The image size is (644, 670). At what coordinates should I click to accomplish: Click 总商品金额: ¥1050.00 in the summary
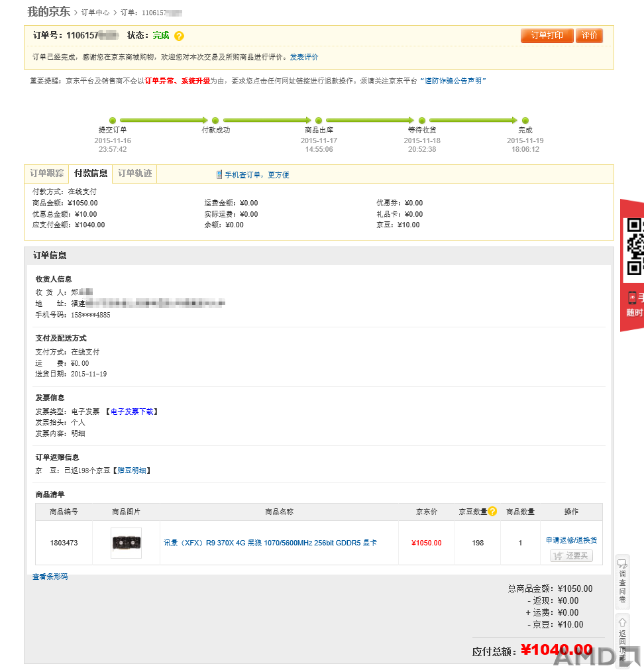click(550, 588)
